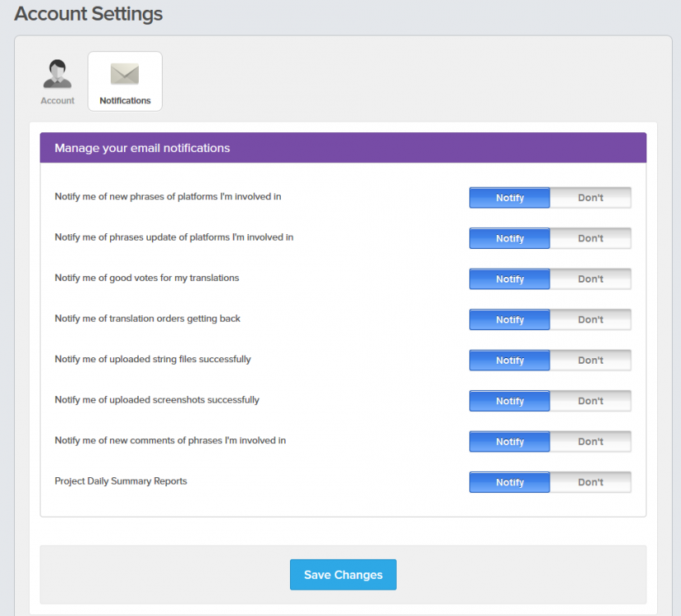Image resolution: width=681 pixels, height=616 pixels.
Task: Disable new comments of phrases notifications
Action: tap(590, 442)
